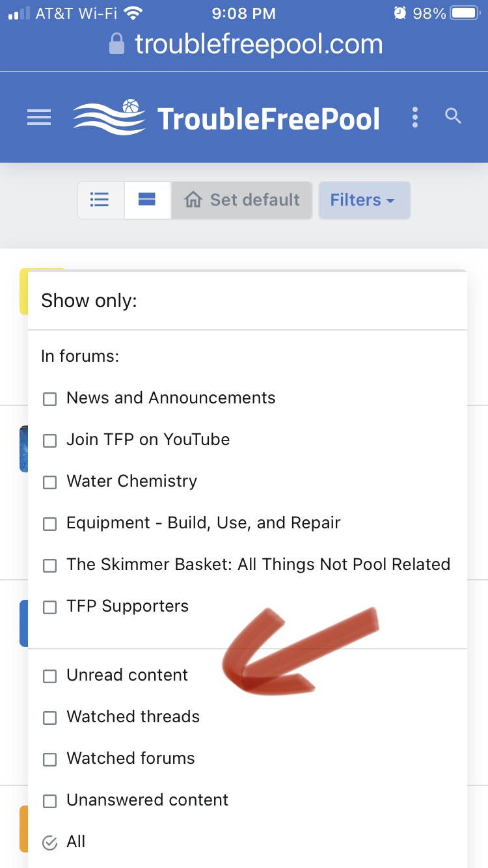Click the Set default button
Viewport: 488px width, 868px height.
tap(242, 200)
